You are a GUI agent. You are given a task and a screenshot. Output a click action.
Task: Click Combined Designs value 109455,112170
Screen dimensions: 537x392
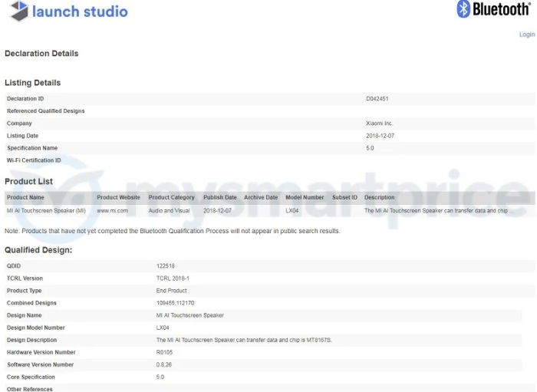[x=176, y=303]
